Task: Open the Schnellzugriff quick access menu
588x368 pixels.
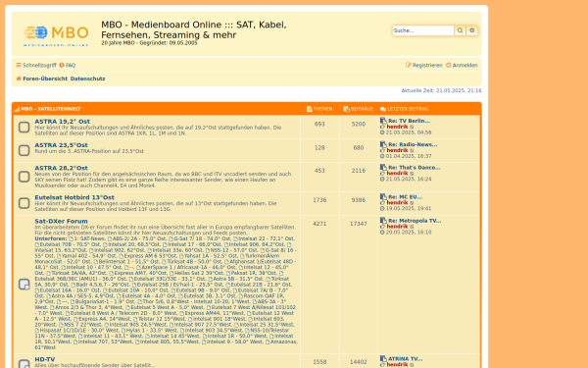Action: (36, 65)
